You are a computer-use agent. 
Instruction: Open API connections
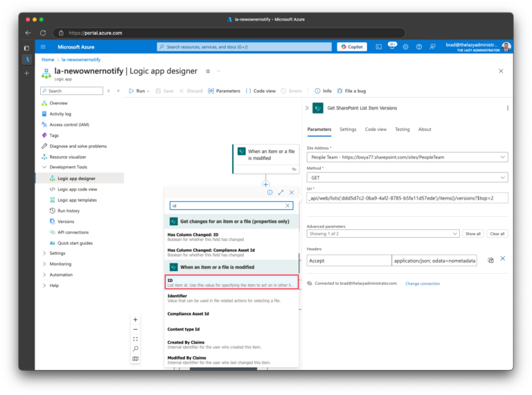click(73, 232)
